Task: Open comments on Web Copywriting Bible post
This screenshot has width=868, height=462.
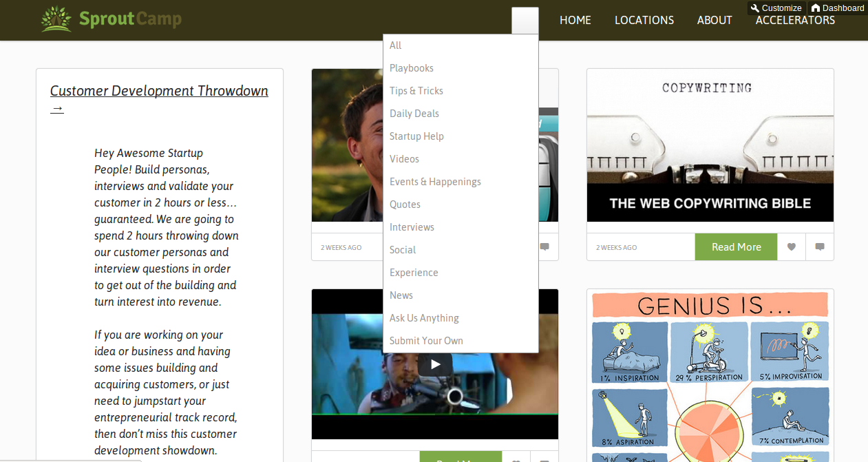Action: pos(820,247)
